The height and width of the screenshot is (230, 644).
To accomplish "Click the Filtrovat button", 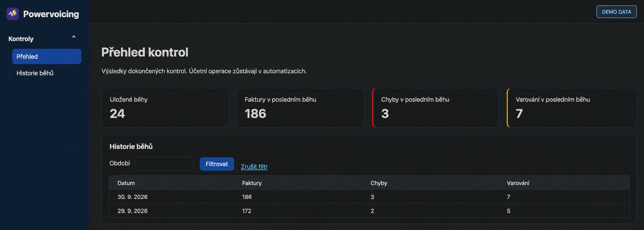I will (x=217, y=164).
